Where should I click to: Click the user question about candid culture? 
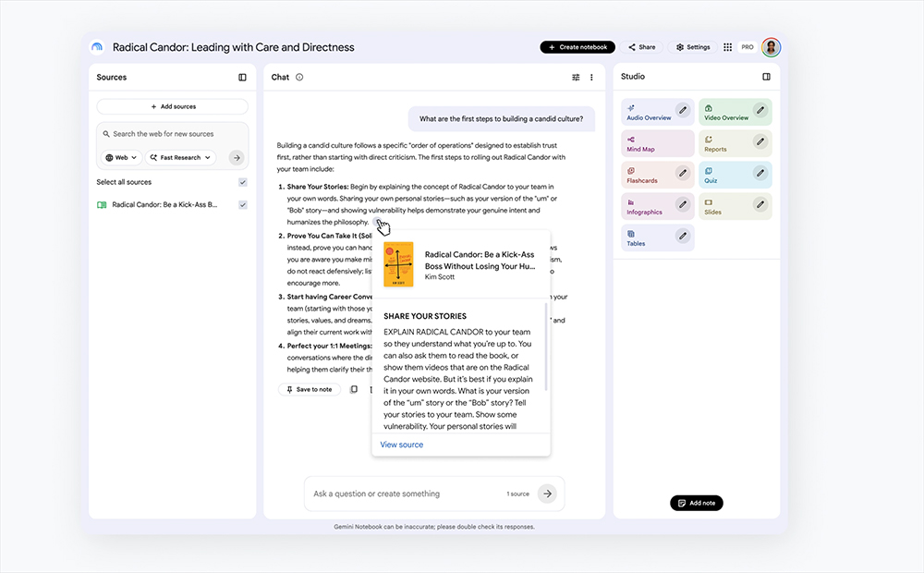pos(502,118)
